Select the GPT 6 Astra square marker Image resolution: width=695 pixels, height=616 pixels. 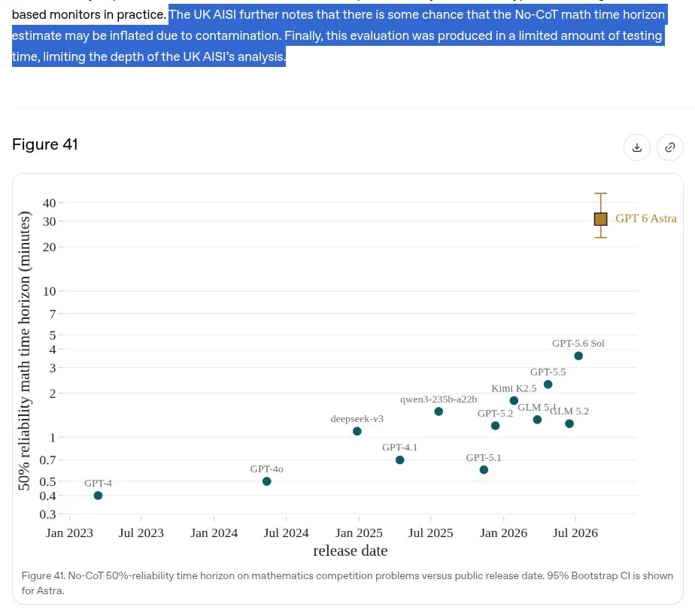tap(600, 219)
